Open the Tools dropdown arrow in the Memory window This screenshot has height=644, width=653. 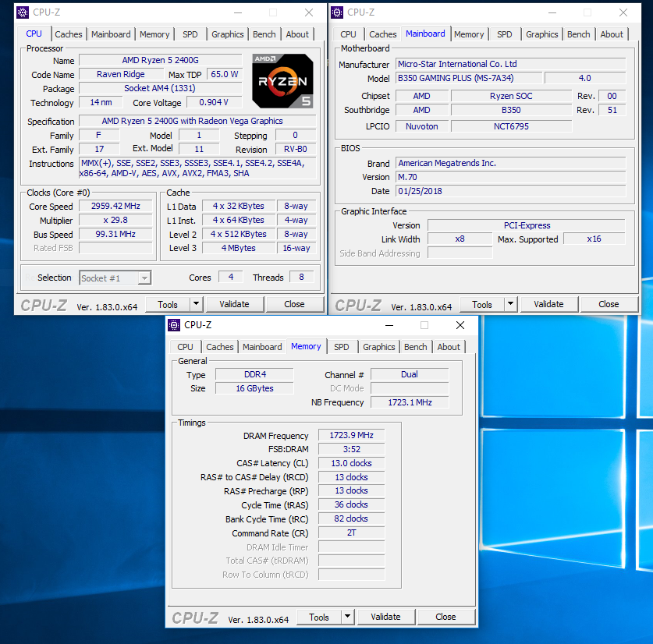(347, 617)
